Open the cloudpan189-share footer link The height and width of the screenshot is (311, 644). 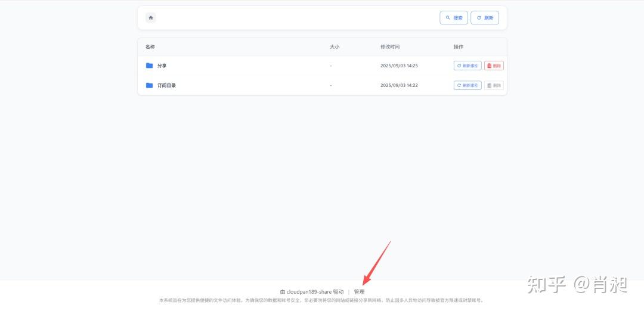pos(312,292)
